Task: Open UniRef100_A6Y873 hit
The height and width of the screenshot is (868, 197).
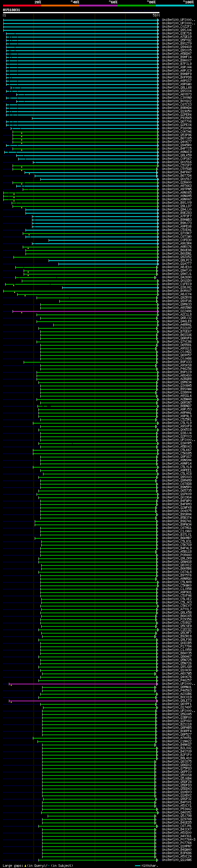Action: (x=177, y=94)
